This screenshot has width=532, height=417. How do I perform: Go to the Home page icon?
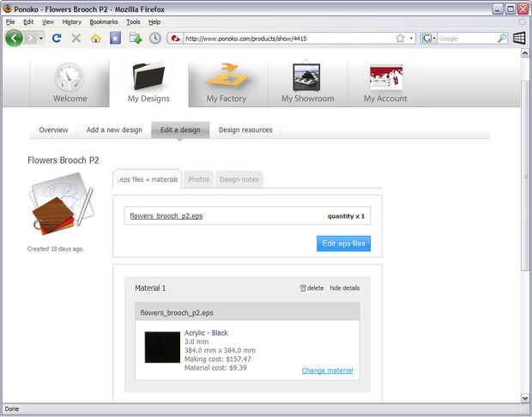pyautogui.click(x=96, y=39)
